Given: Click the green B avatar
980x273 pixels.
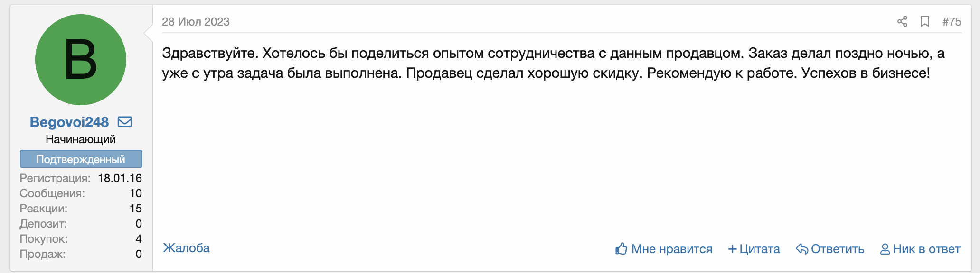Looking at the screenshot, I should point(81,60).
